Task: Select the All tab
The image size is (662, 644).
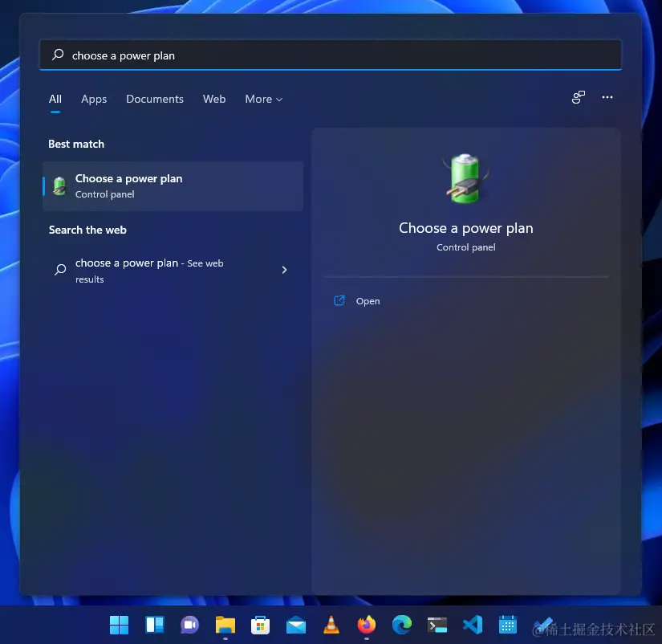Action: [55, 99]
